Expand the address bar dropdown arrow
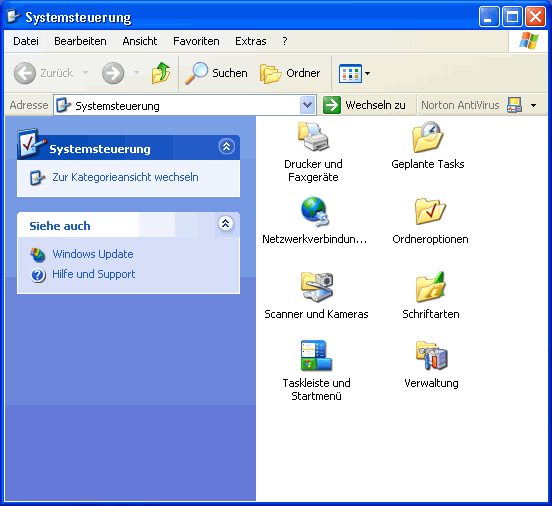552x506 pixels. click(307, 105)
